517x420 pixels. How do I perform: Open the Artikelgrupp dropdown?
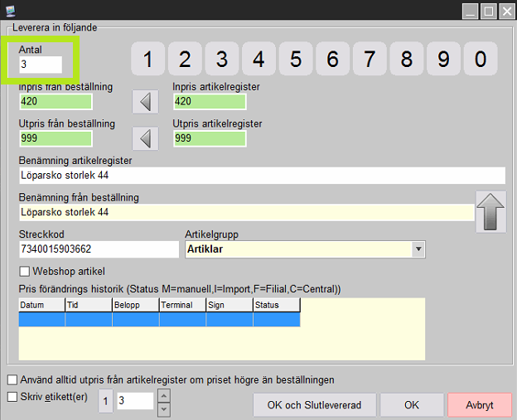418,249
